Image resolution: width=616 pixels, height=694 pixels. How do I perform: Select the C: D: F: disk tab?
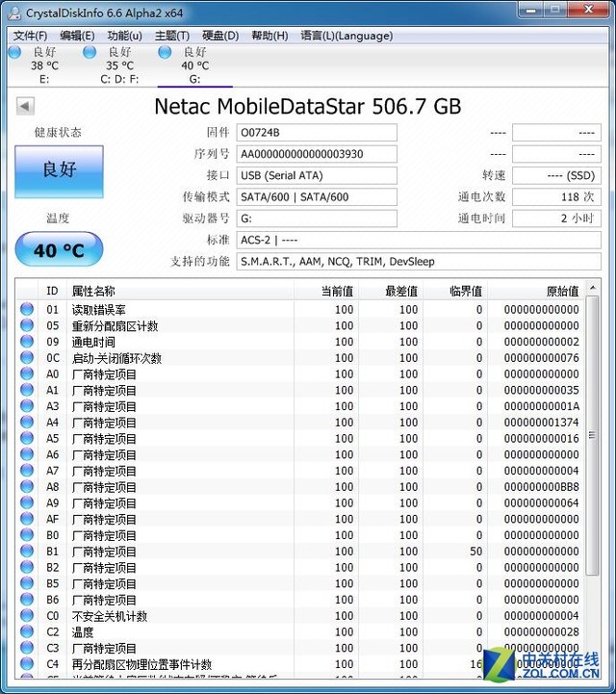click(x=119, y=65)
